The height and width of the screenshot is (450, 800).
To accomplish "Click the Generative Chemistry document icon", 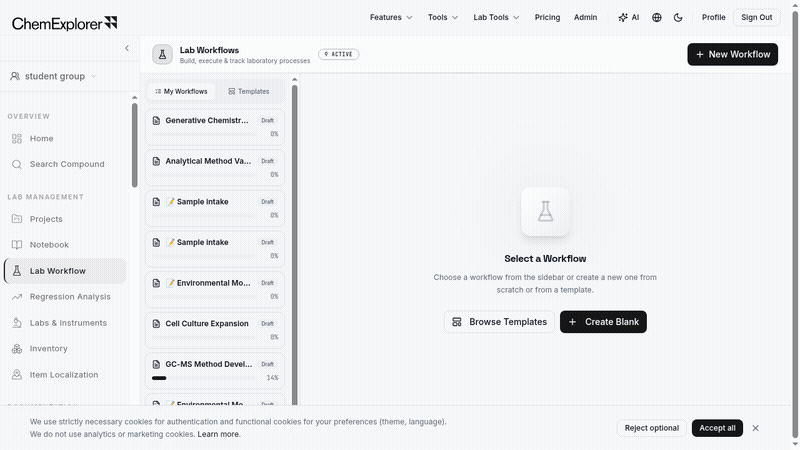I will tap(156, 120).
